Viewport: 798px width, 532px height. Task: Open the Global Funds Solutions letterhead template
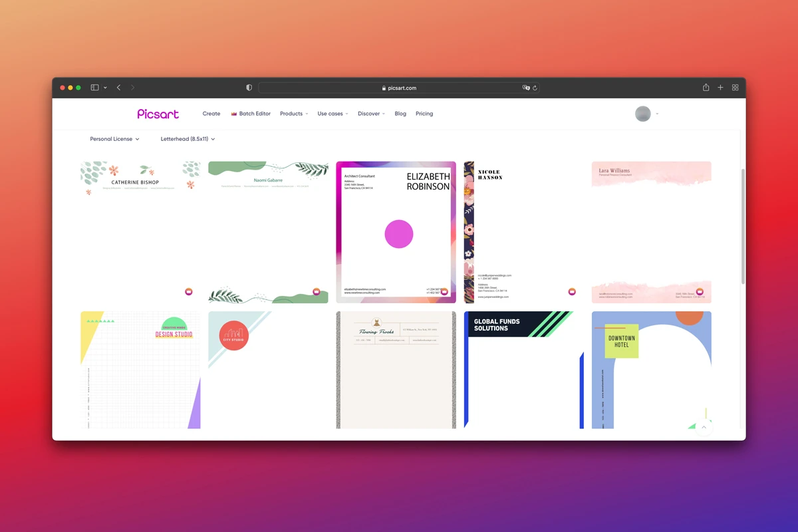523,370
